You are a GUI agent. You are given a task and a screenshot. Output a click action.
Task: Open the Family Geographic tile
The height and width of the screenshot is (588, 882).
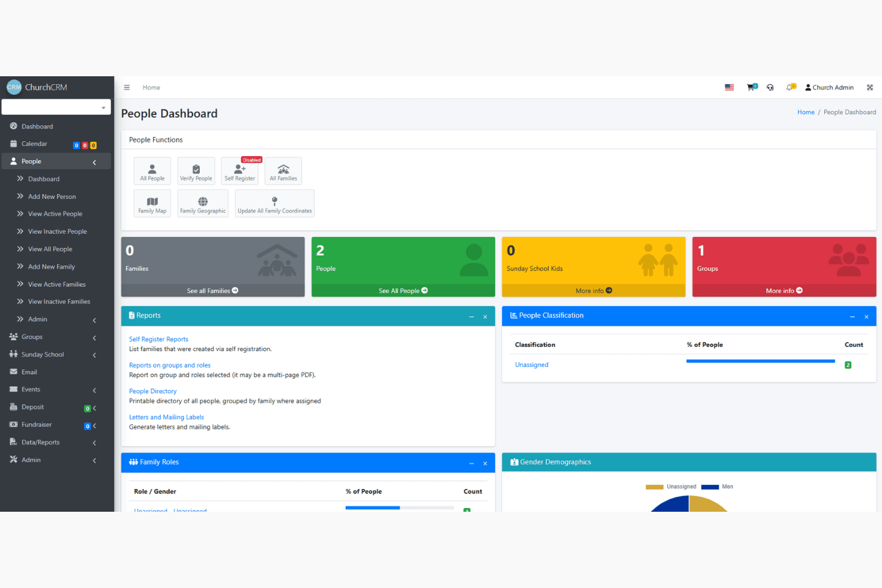pyautogui.click(x=203, y=204)
